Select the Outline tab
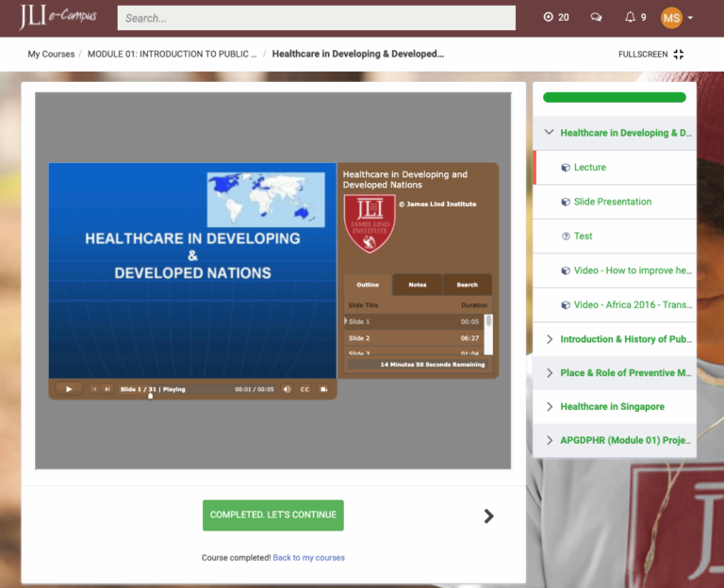The image size is (724, 588). [368, 285]
